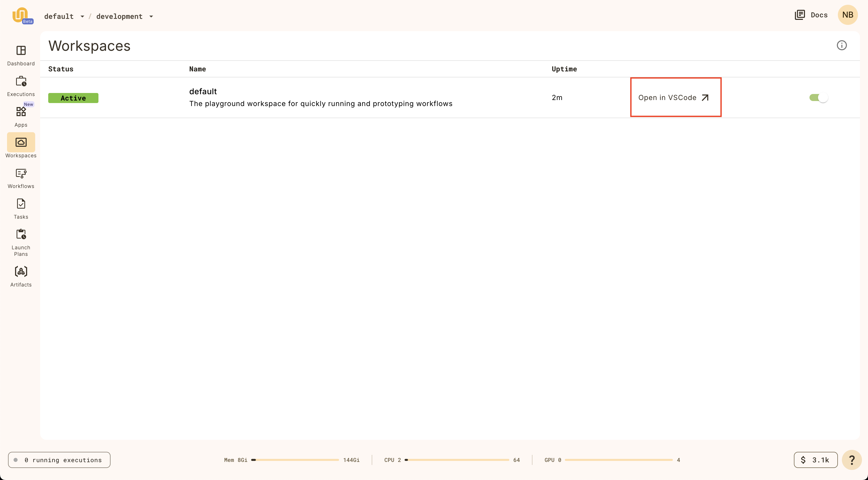Click the external arrow icon beside Open in VSCode

[x=705, y=98]
